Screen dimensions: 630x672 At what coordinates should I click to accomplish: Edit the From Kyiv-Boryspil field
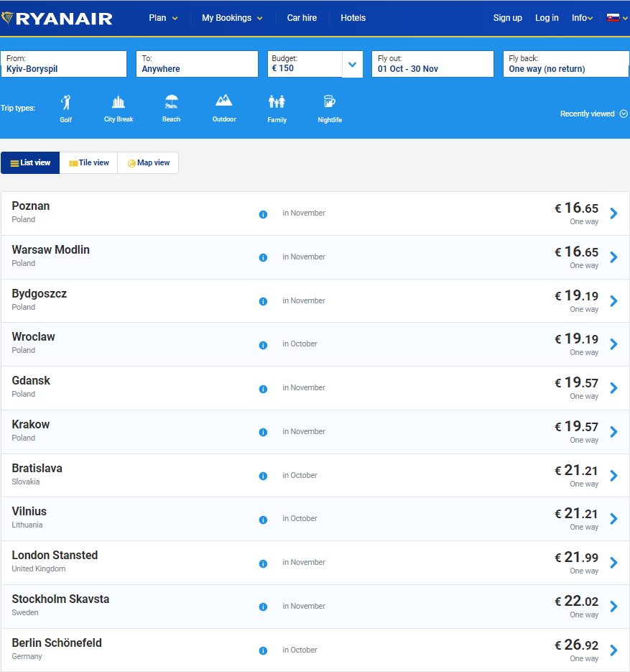[x=64, y=64]
